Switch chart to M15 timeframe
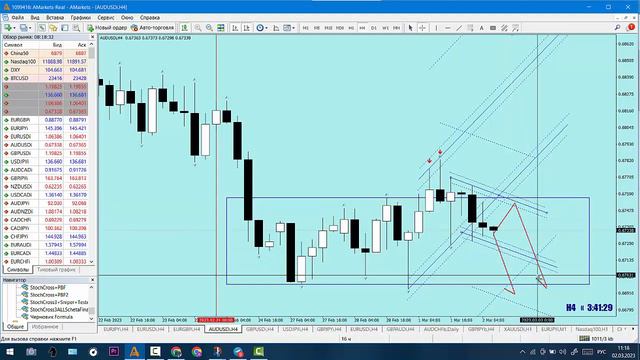Screen dimensions: 640x360 (x=328, y=28)
